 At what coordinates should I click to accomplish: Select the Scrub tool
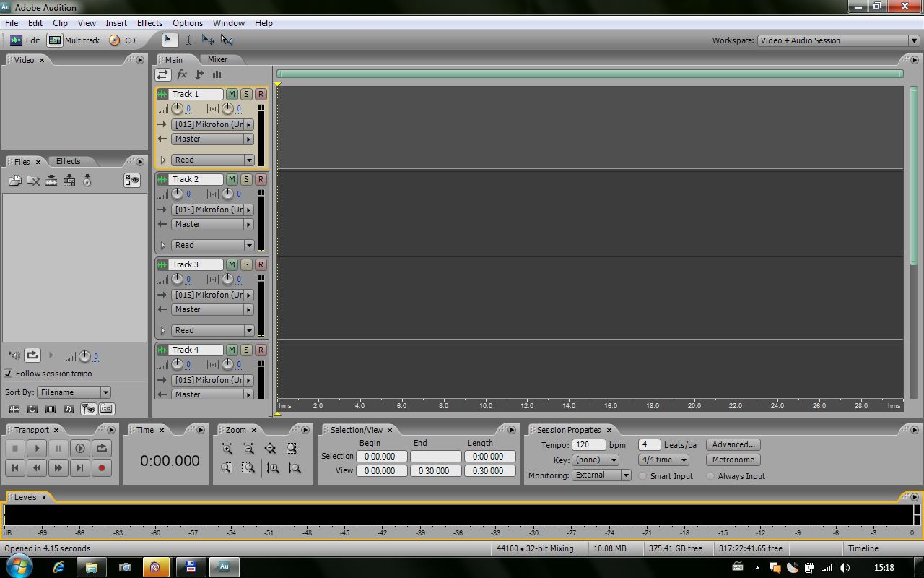click(x=227, y=40)
